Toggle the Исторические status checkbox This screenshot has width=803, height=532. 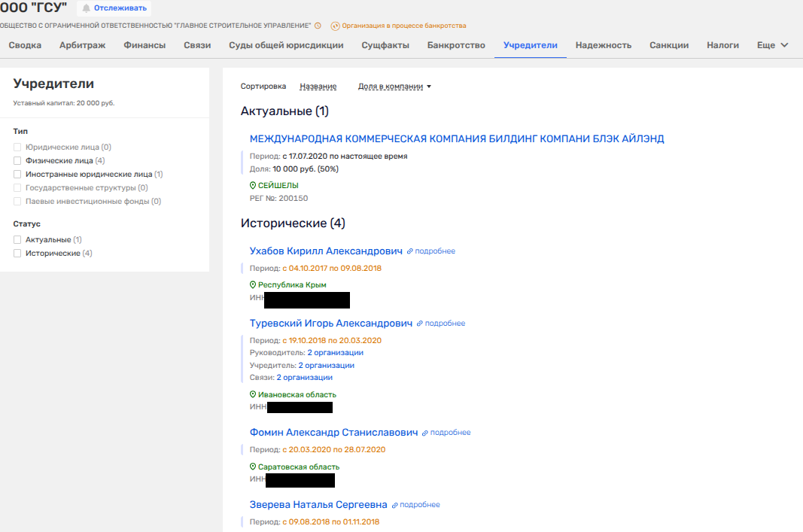click(17, 253)
